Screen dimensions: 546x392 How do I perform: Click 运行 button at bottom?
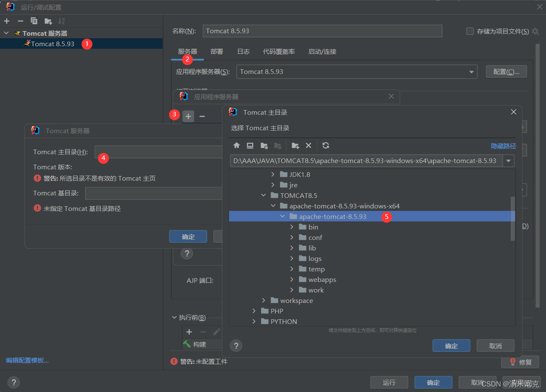(x=389, y=382)
